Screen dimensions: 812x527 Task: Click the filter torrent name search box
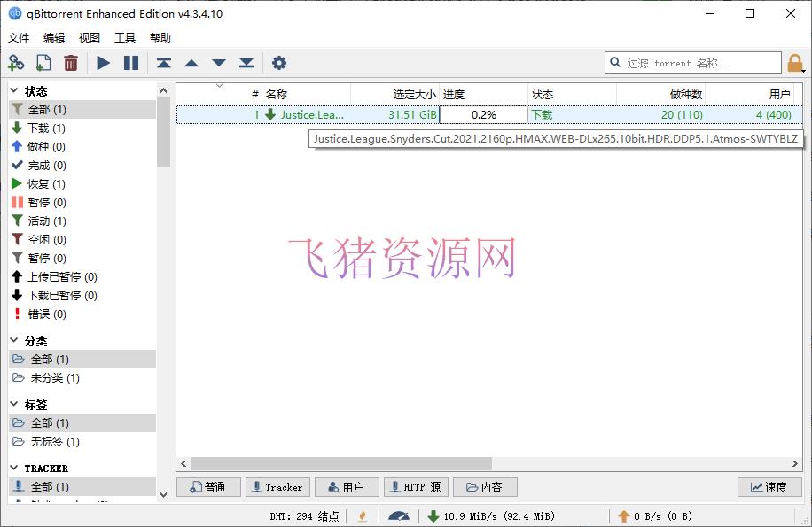693,63
